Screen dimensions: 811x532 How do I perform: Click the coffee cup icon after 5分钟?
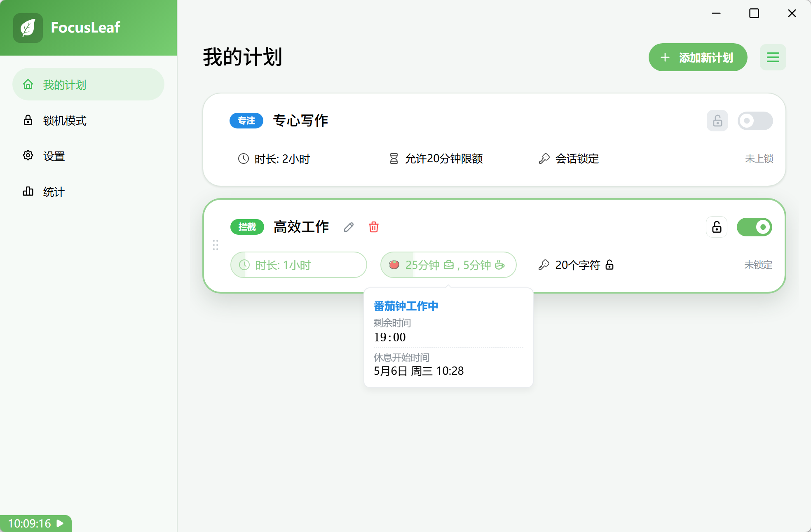(x=499, y=265)
